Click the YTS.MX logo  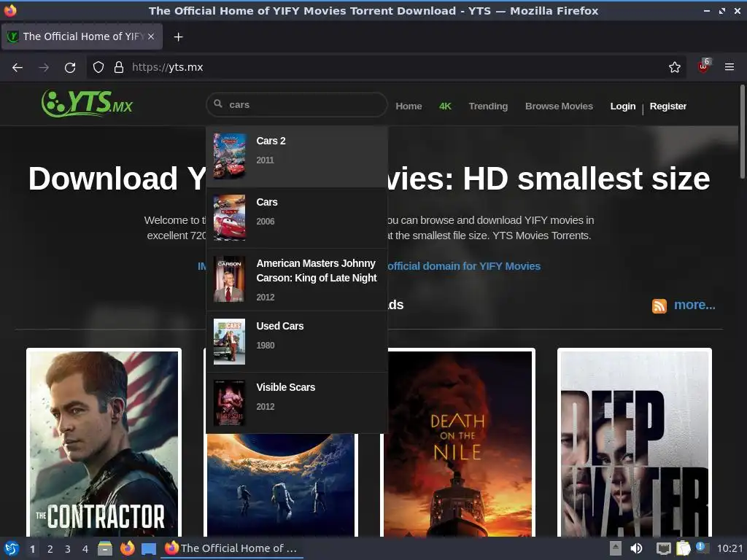click(88, 104)
